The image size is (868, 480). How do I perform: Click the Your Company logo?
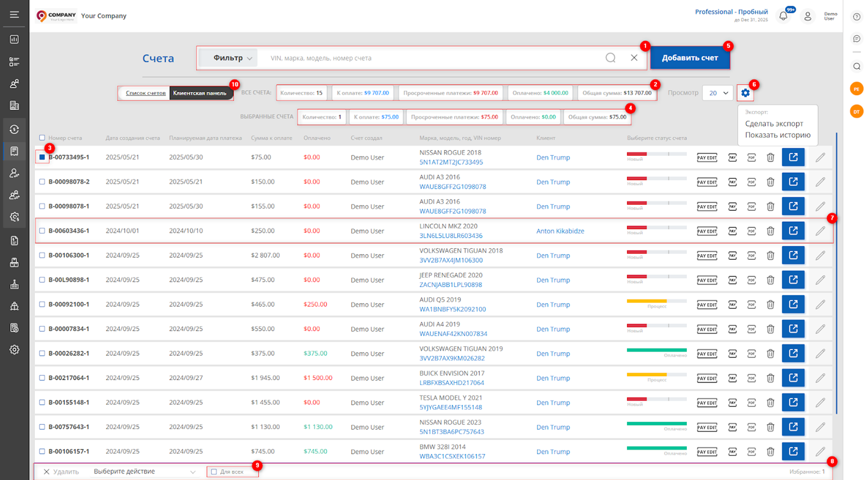click(56, 16)
